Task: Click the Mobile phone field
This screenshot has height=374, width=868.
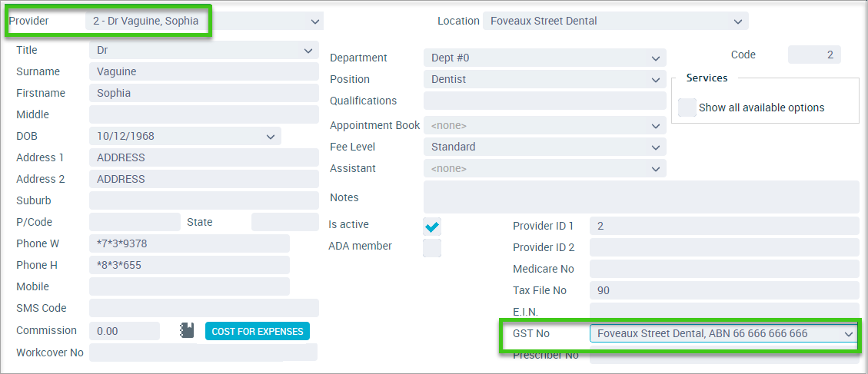Action: click(x=189, y=286)
